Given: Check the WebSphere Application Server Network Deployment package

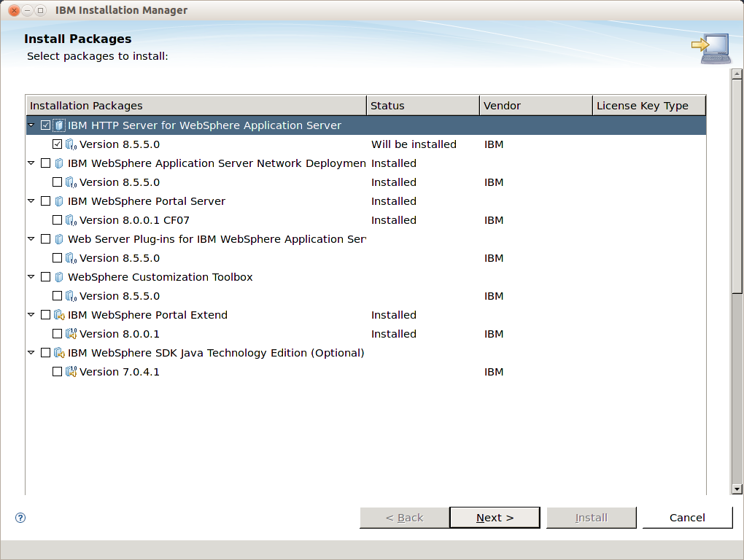Looking at the screenshot, I should [x=45, y=163].
